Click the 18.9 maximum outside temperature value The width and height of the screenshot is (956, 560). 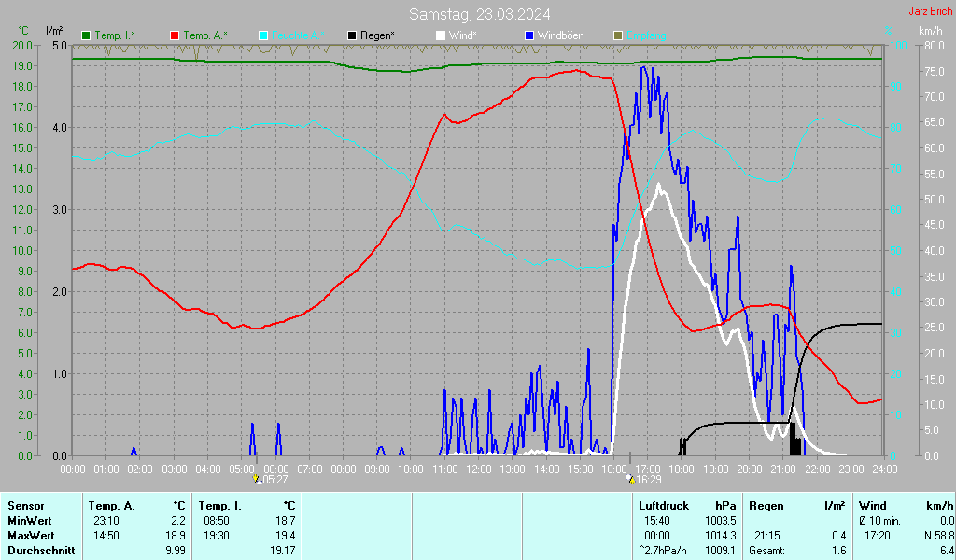pos(176,536)
